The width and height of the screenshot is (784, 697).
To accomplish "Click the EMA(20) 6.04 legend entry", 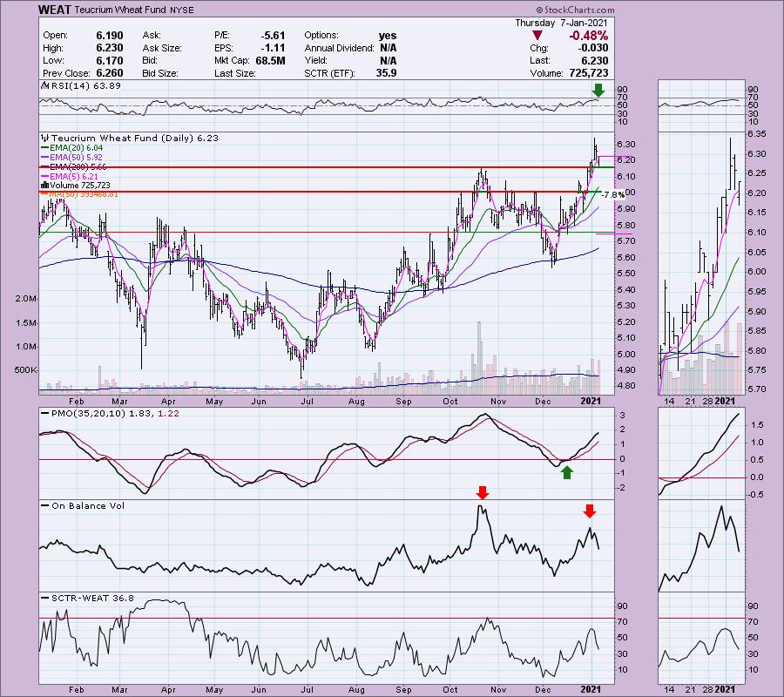I will click(76, 148).
